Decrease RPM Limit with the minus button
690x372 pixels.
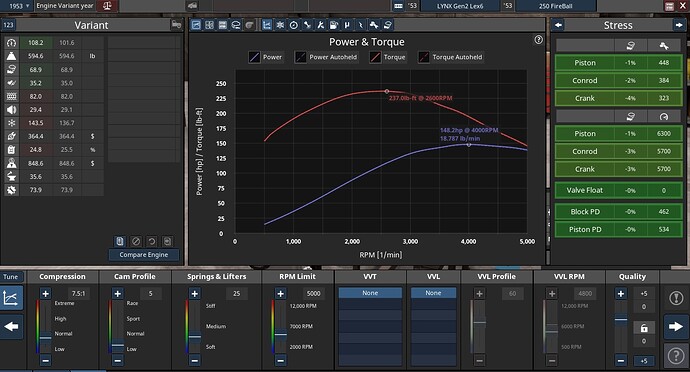pos(280,361)
